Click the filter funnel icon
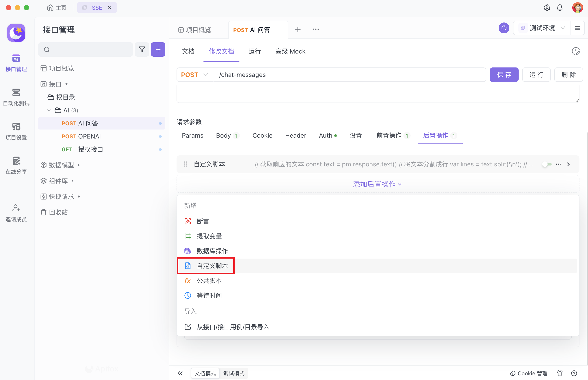 click(x=142, y=50)
